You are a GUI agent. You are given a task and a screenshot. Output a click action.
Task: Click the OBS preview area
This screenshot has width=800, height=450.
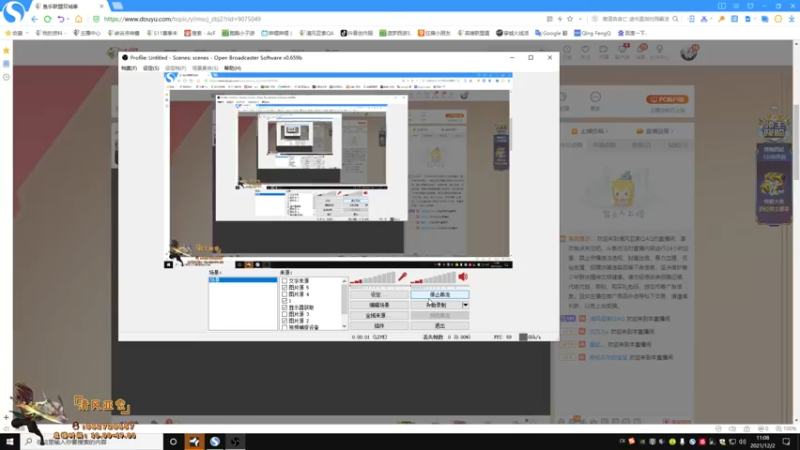click(338, 170)
